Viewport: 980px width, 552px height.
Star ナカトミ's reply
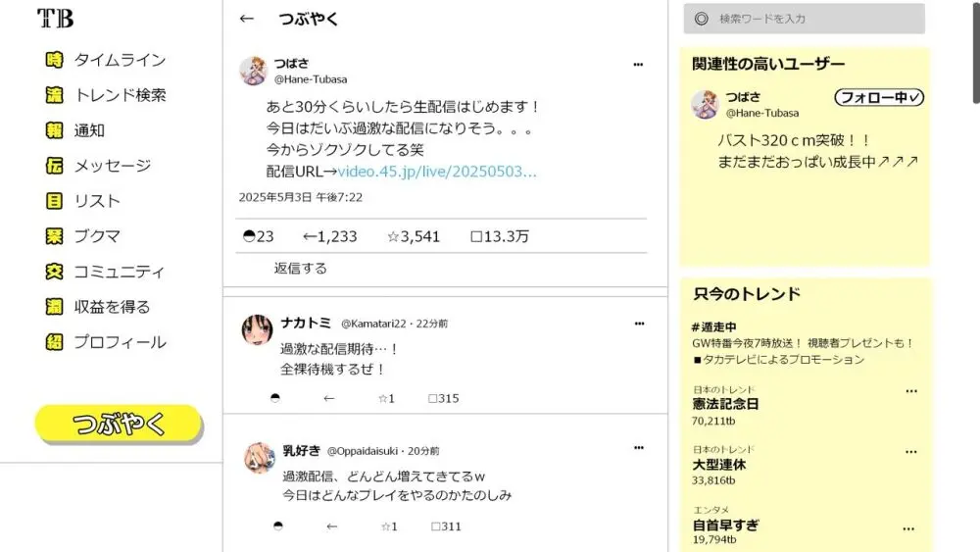pyautogui.click(x=382, y=398)
